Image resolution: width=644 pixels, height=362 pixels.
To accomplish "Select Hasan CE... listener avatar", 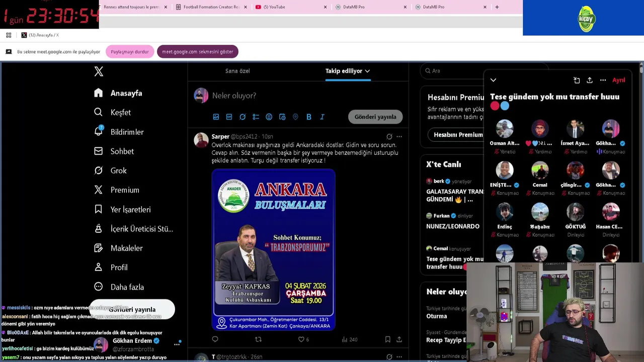I will click(611, 212).
